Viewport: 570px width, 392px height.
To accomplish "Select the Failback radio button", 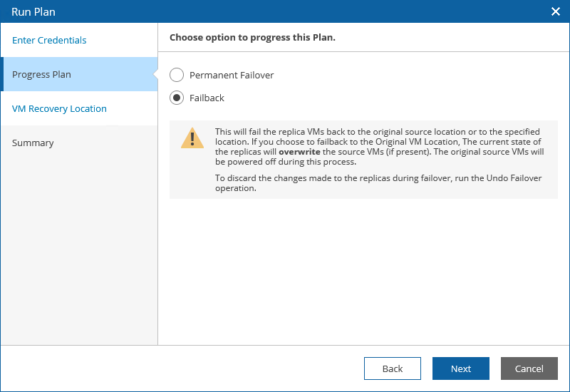I will pyautogui.click(x=177, y=98).
